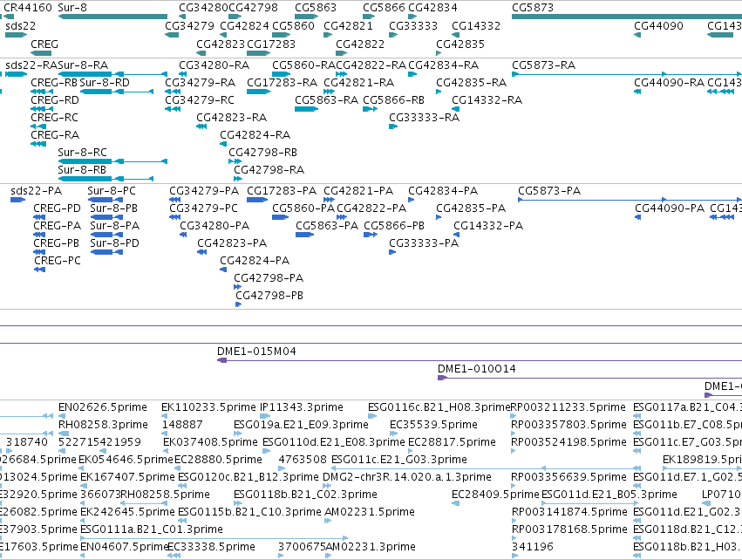Viewport: 742px width, 560px height.
Task: Click the CG5863 gene label
Action: pos(316,8)
